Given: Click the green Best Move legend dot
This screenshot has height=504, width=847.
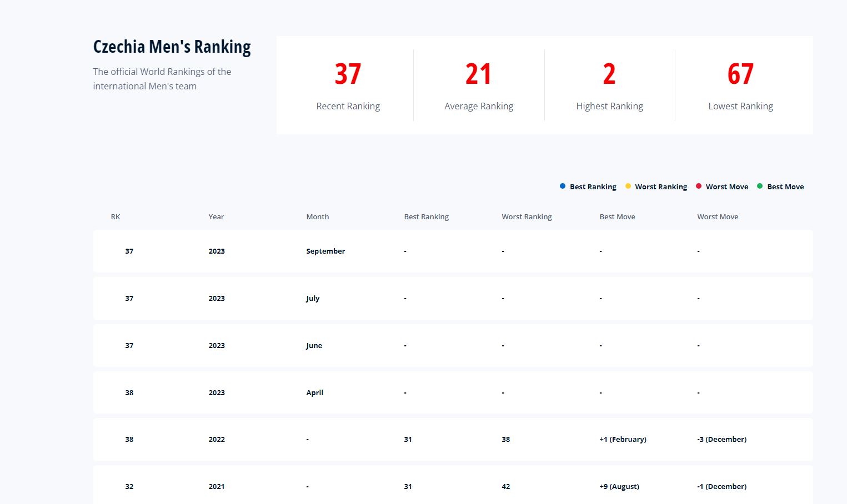Looking at the screenshot, I should click(x=760, y=187).
